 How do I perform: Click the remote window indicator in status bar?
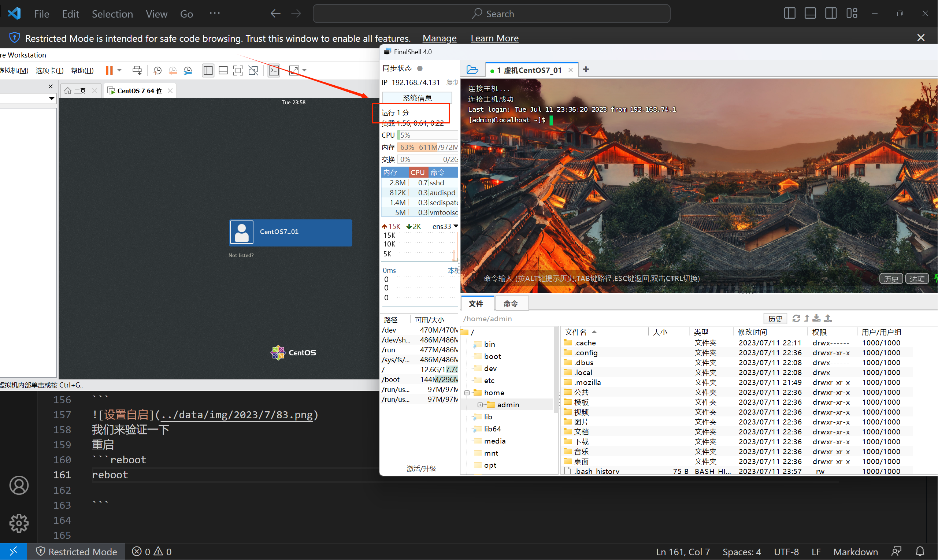coord(13,552)
